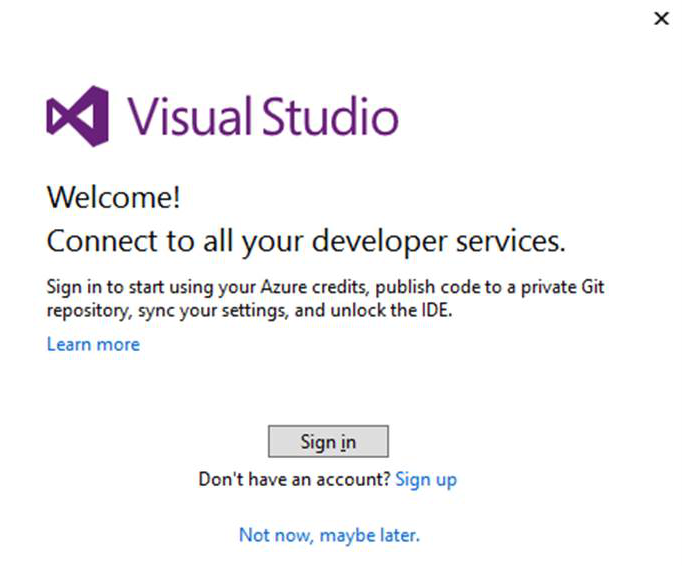Click the Visual Studio wordmark text
This screenshot has height=566, width=683.
coord(263,115)
